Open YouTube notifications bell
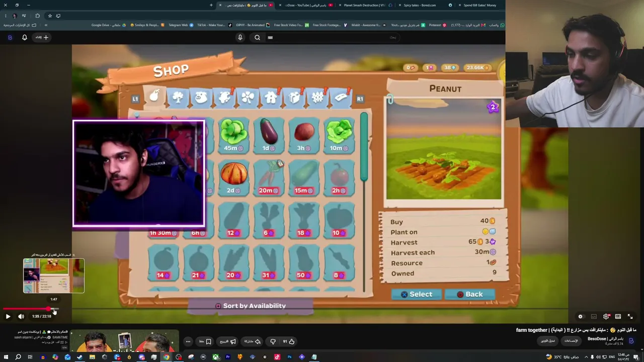644x362 pixels. click(x=24, y=37)
